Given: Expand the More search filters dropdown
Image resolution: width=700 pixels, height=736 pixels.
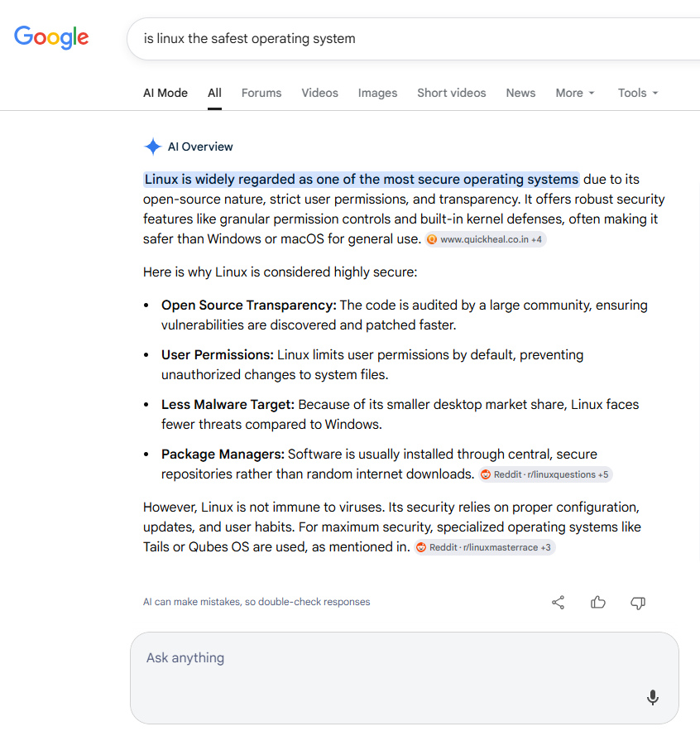Looking at the screenshot, I should [x=575, y=93].
